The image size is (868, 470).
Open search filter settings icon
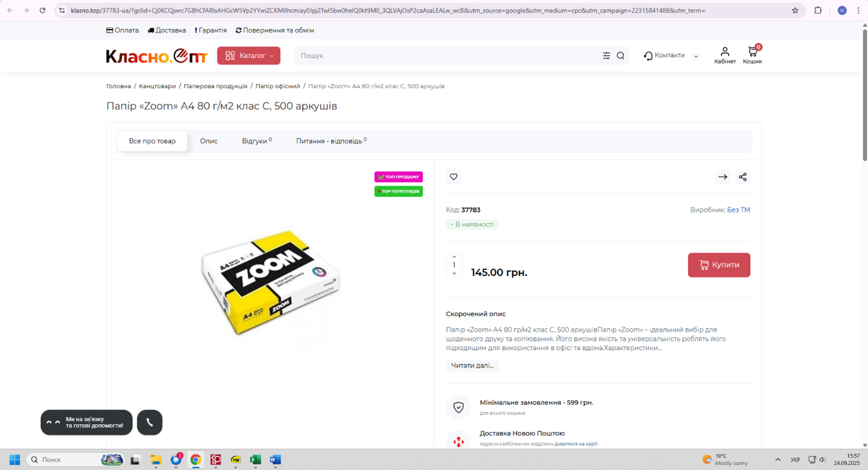[x=606, y=56]
